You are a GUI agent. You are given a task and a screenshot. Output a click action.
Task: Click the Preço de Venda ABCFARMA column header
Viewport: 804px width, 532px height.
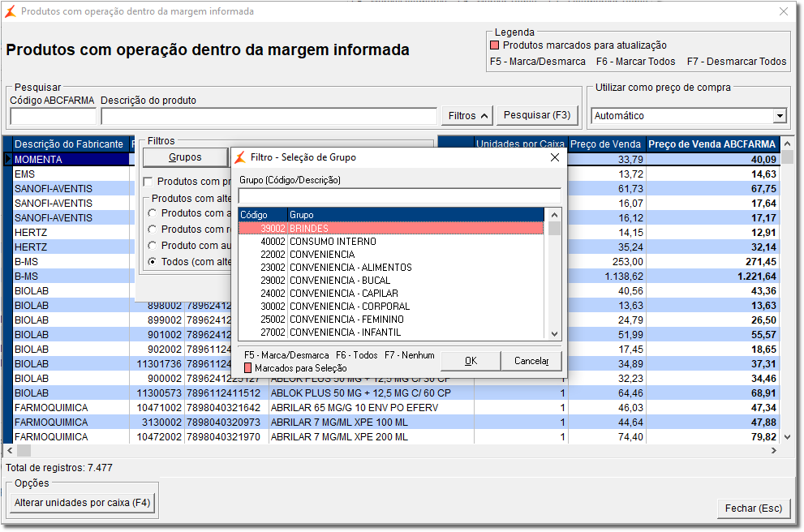coord(712,144)
